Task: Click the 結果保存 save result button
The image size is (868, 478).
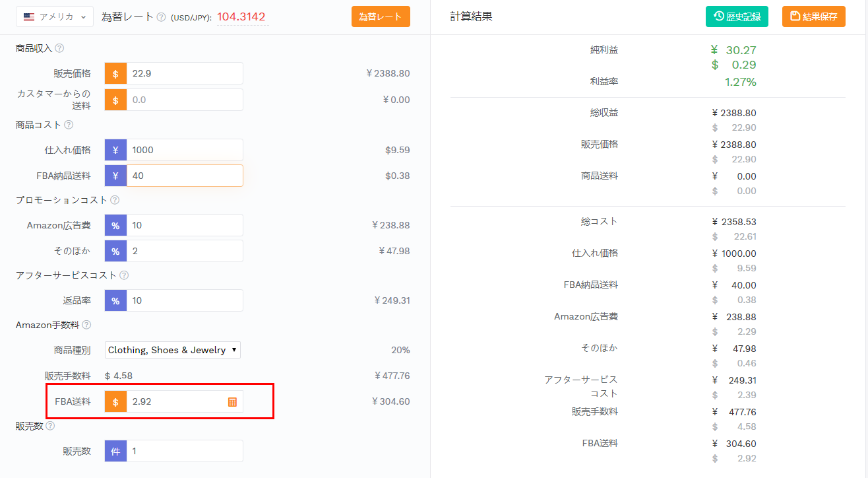Action: coord(814,17)
